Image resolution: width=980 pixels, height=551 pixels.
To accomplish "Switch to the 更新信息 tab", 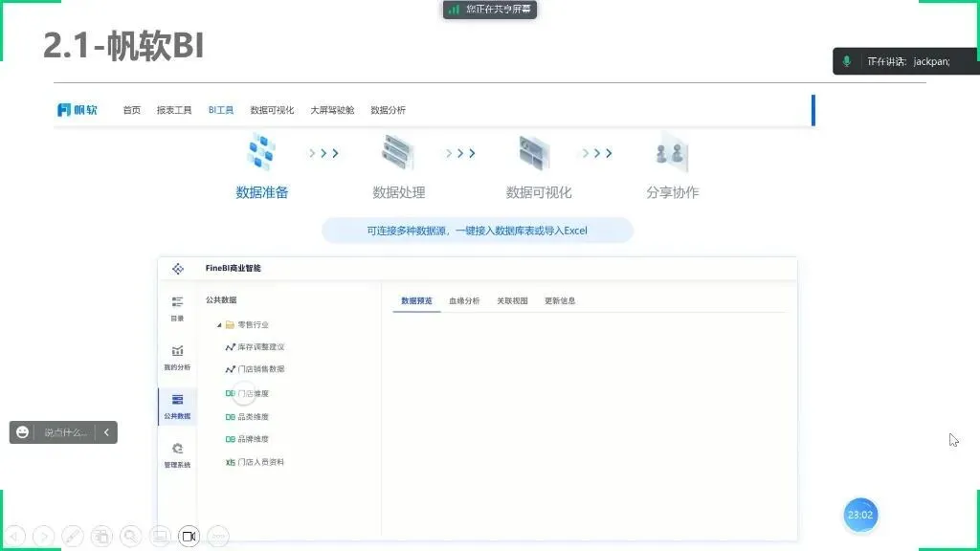I will (x=560, y=301).
